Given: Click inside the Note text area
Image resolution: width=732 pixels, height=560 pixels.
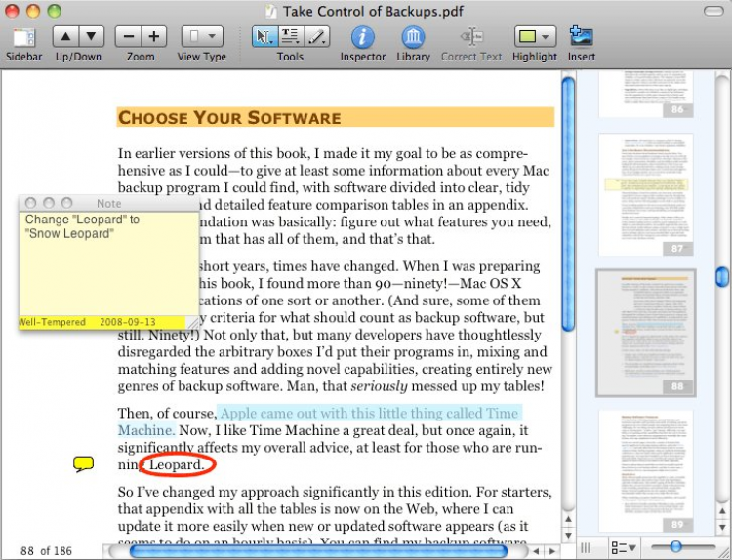Looking at the screenshot, I should [x=108, y=263].
